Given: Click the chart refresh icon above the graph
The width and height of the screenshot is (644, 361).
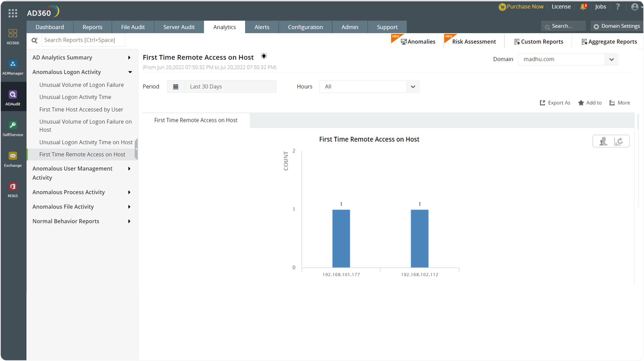Looking at the screenshot, I should coord(619,141).
